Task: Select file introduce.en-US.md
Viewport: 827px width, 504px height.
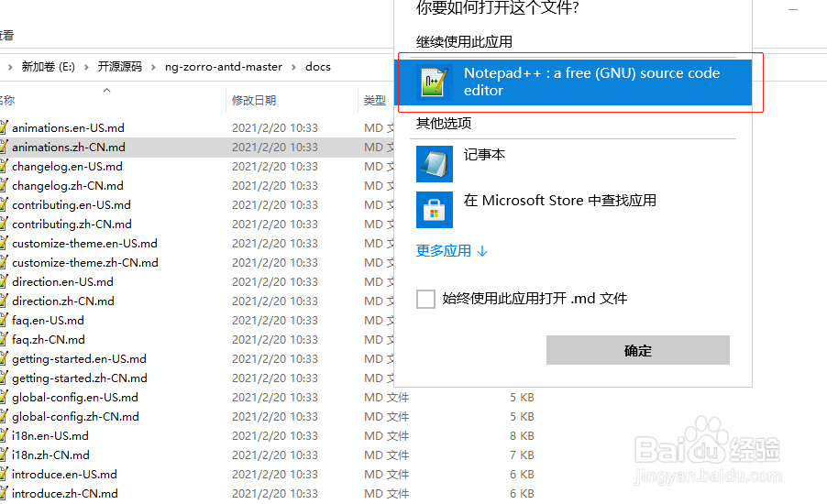Action: [x=64, y=475]
